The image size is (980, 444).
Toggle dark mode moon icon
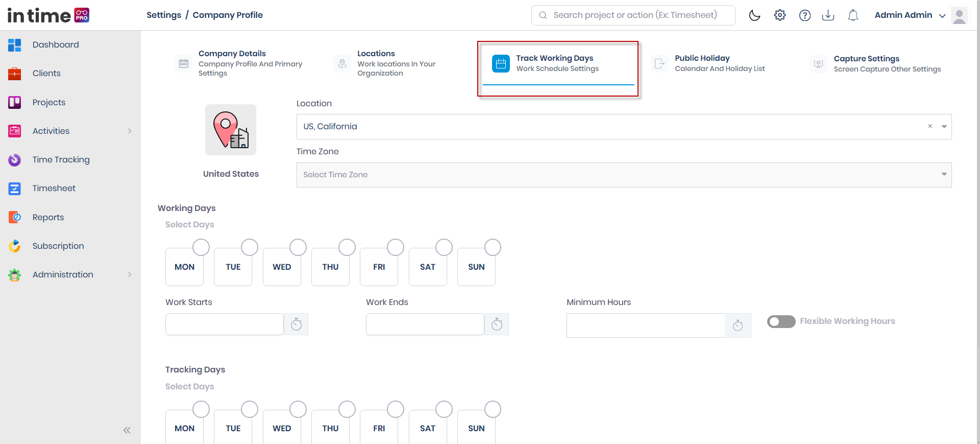[x=754, y=15]
